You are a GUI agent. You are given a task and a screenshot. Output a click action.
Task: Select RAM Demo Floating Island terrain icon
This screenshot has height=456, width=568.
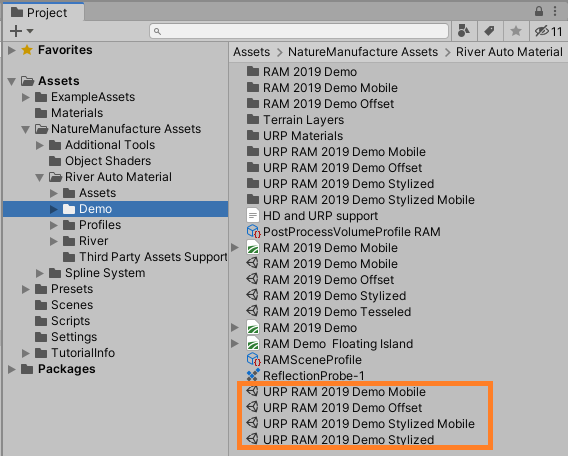(x=253, y=343)
